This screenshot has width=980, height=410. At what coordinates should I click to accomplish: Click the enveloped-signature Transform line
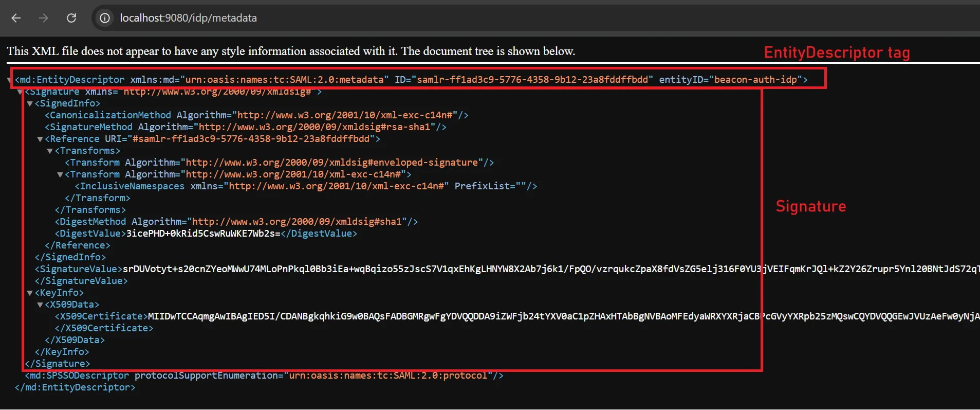279,163
